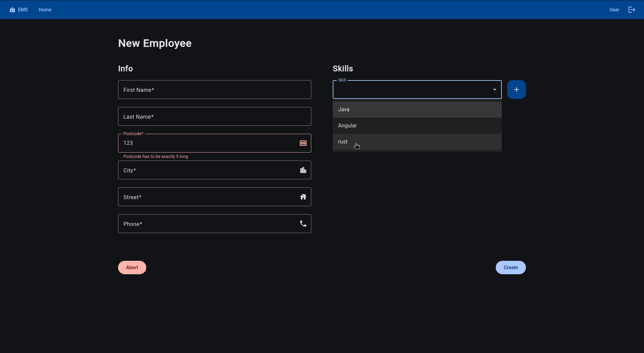Click the phone handset icon
Screen dimensions: 644x353
pos(303,224)
